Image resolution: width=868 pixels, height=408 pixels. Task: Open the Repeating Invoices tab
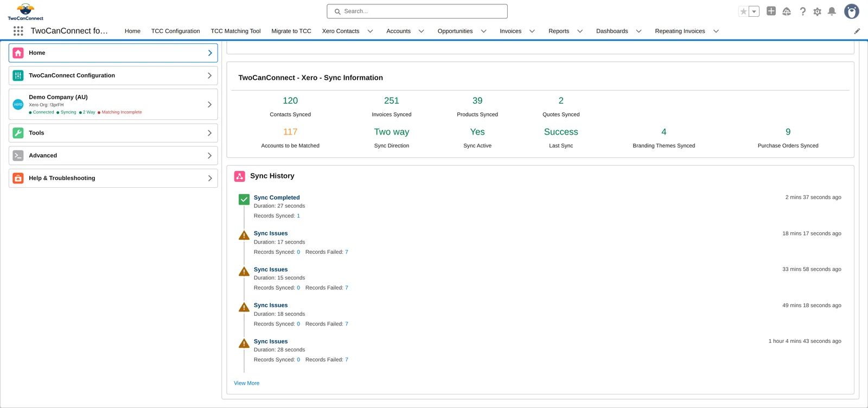pos(680,31)
